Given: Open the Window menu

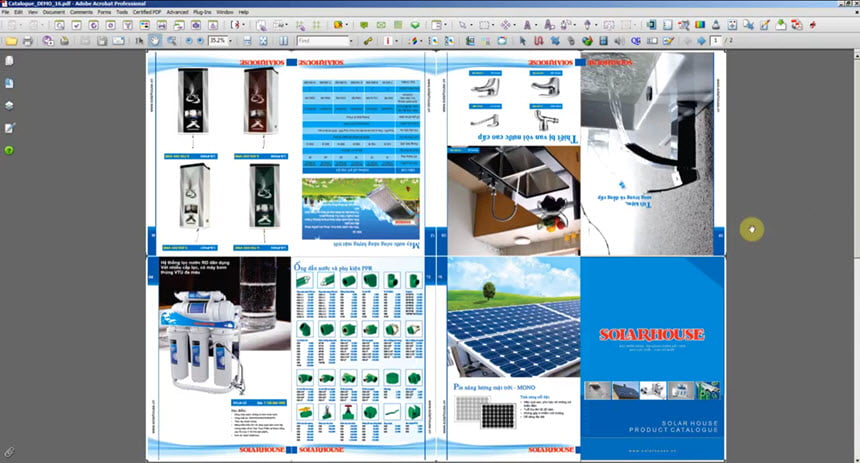Looking at the screenshot, I should pos(225,12).
